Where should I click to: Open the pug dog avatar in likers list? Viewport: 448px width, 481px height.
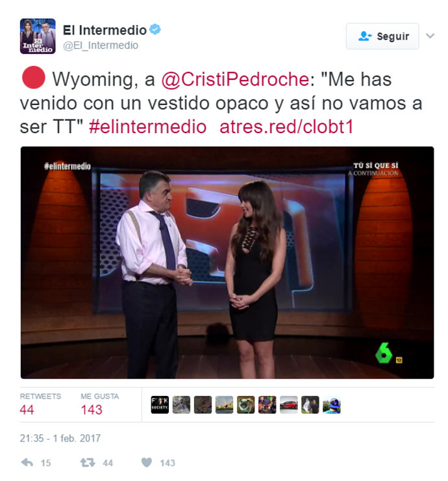point(245,404)
